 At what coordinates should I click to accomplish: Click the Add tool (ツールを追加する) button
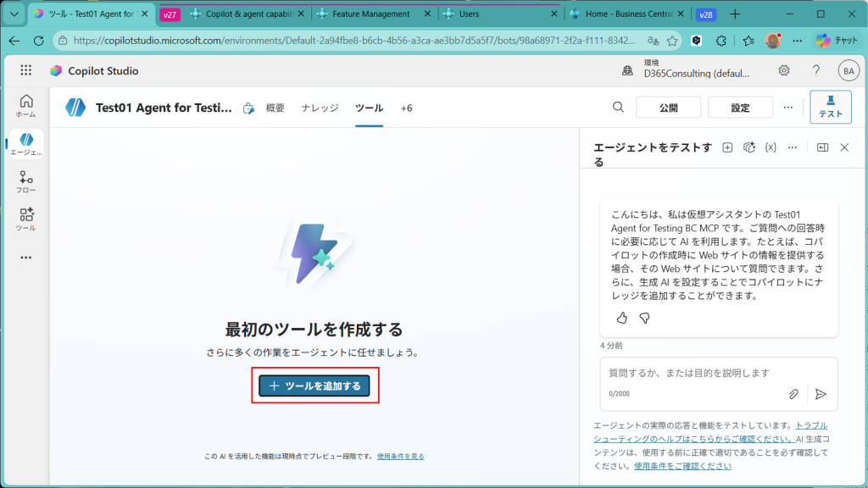coord(314,385)
